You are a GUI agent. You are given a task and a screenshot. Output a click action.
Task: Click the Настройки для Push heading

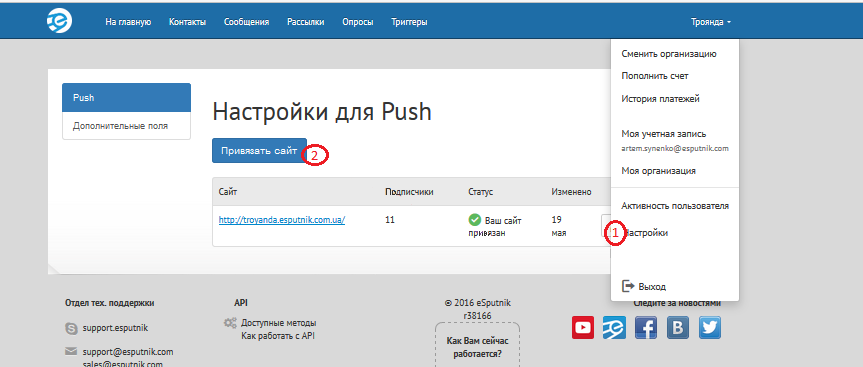click(x=322, y=113)
